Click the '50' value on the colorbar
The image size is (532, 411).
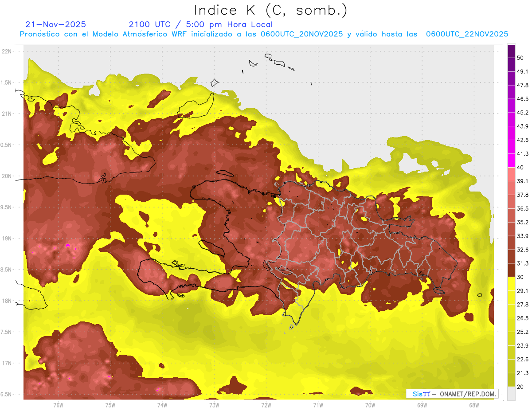coord(520,58)
